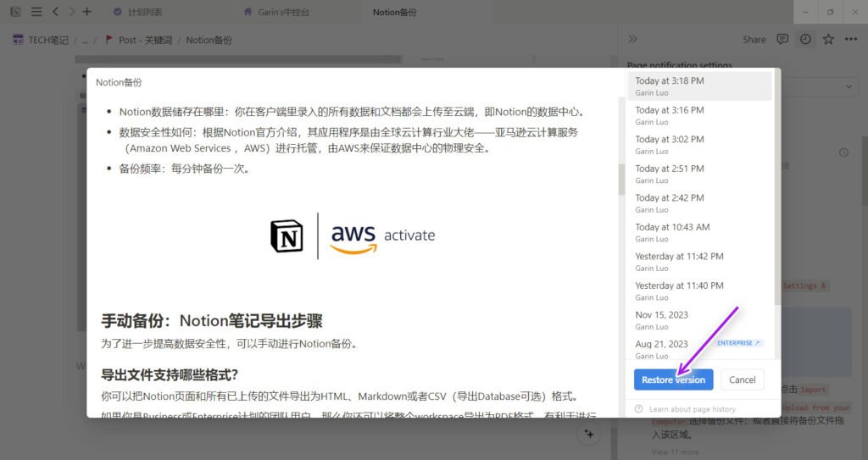Click the info icon in side panel
868x460 pixels.
point(843,152)
